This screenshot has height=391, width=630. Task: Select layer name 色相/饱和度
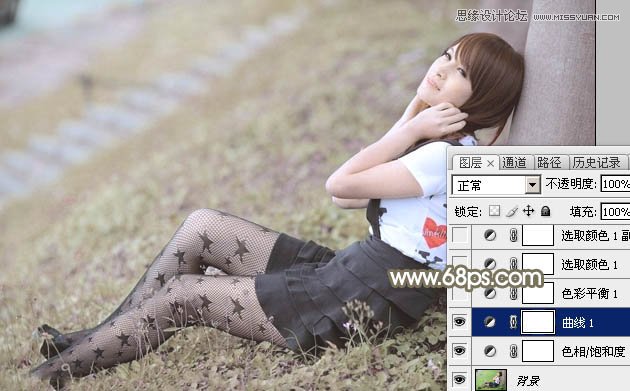click(593, 352)
